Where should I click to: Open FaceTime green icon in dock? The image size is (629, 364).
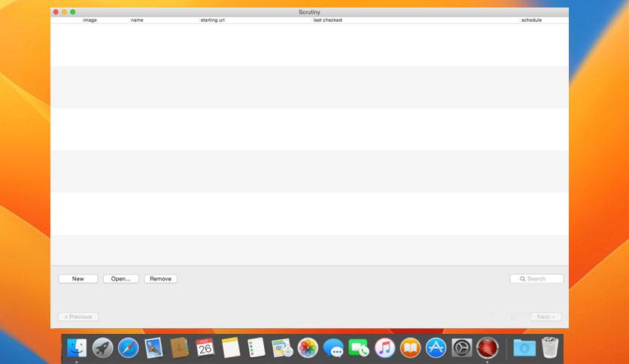click(359, 347)
